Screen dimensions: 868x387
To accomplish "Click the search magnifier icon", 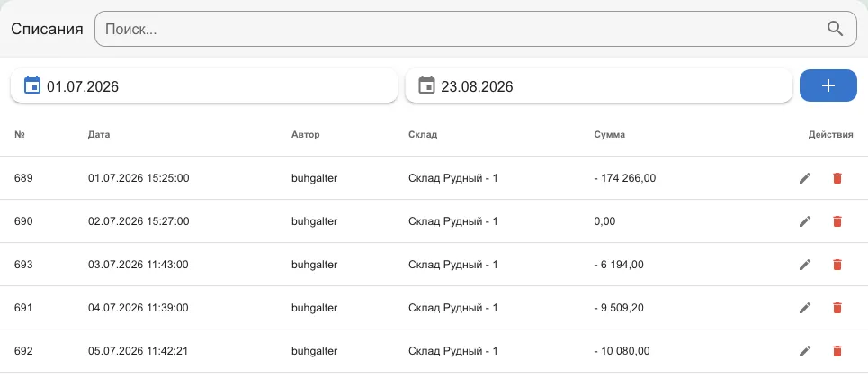I will point(835,29).
